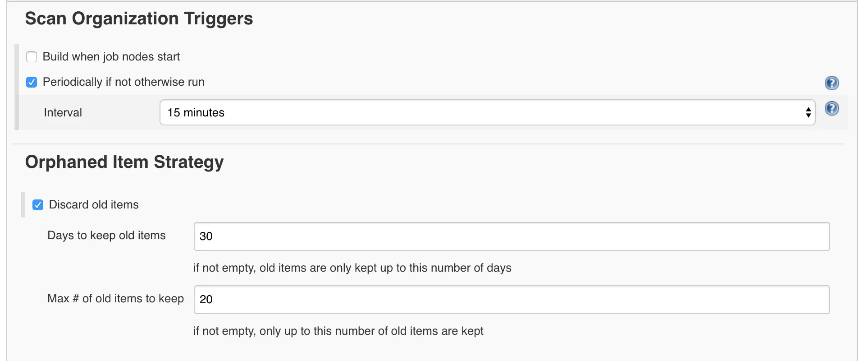Click the help icon beside Interval dropdown
The image size is (868, 361).
tap(831, 109)
